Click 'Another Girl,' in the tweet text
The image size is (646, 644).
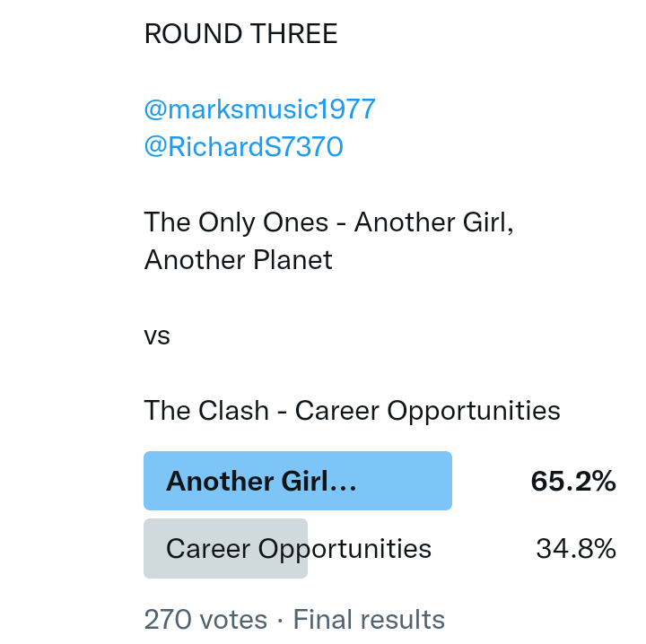pos(434,222)
